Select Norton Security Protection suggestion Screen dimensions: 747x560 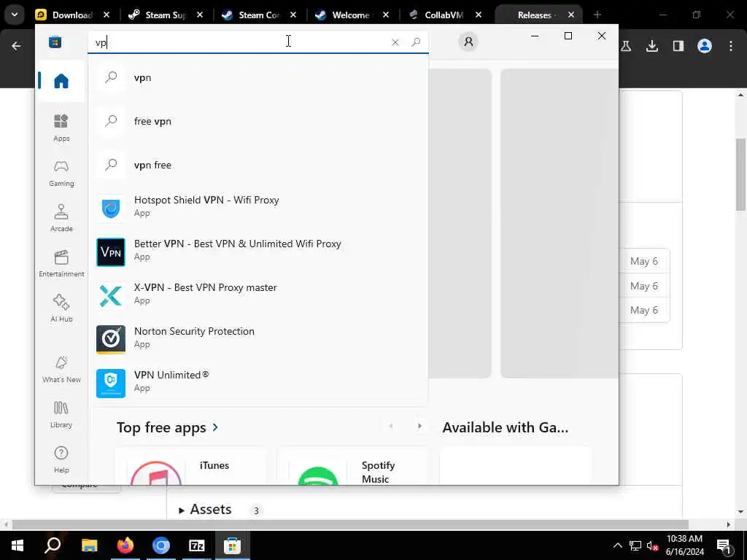click(x=258, y=338)
